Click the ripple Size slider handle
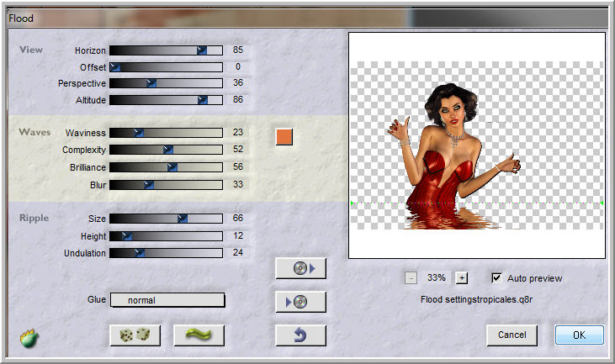This screenshot has width=615, height=364. click(182, 219)
